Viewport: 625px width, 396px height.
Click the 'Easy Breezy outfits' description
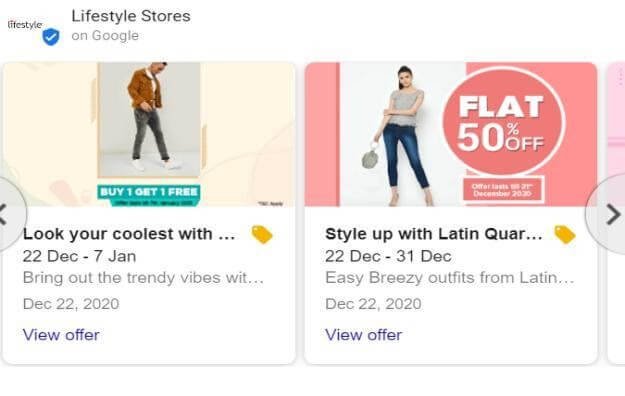tap(450, 278)
